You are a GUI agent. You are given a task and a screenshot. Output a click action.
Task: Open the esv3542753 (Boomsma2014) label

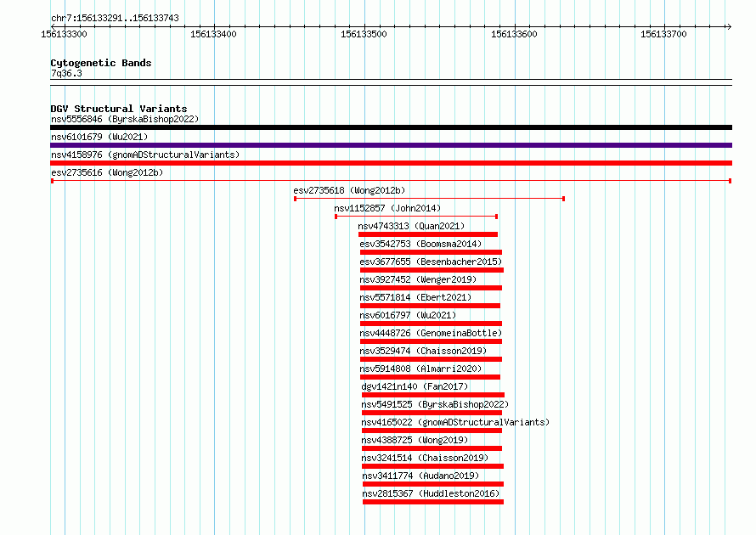[x=420, y=244]
